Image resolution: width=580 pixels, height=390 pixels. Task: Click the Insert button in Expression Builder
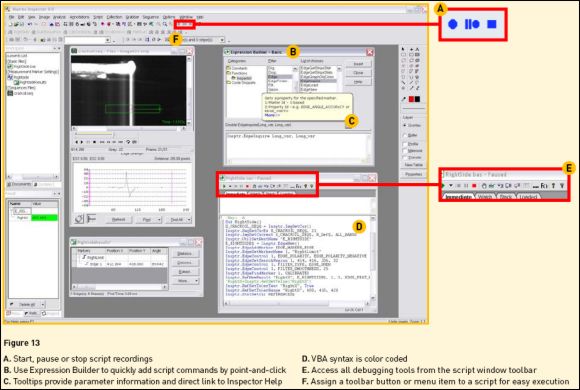pos(358,64)
